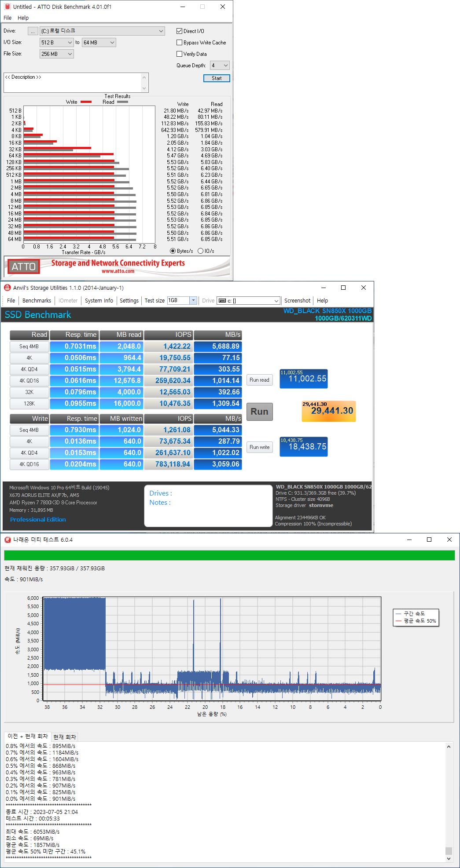Click the read score 11,002.55 box
Image resolution: width=460 pixels, height=868 pixels.
coord(304,379)
